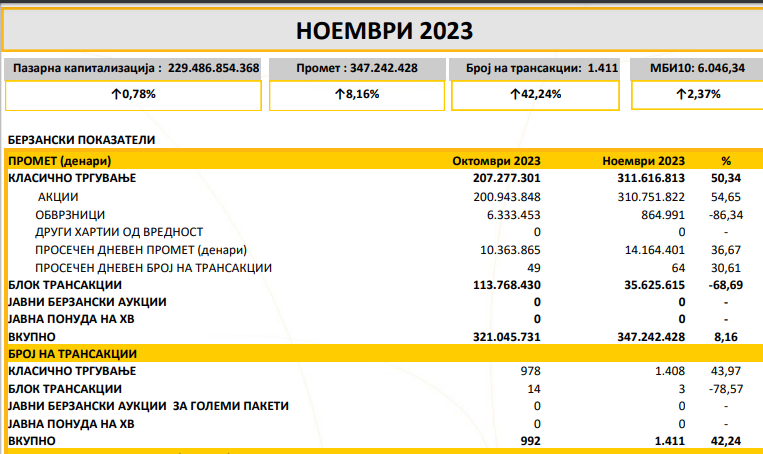Select the Пазарна капитализација summary box
Screen dimensions: 763x454
pos(133,68)
